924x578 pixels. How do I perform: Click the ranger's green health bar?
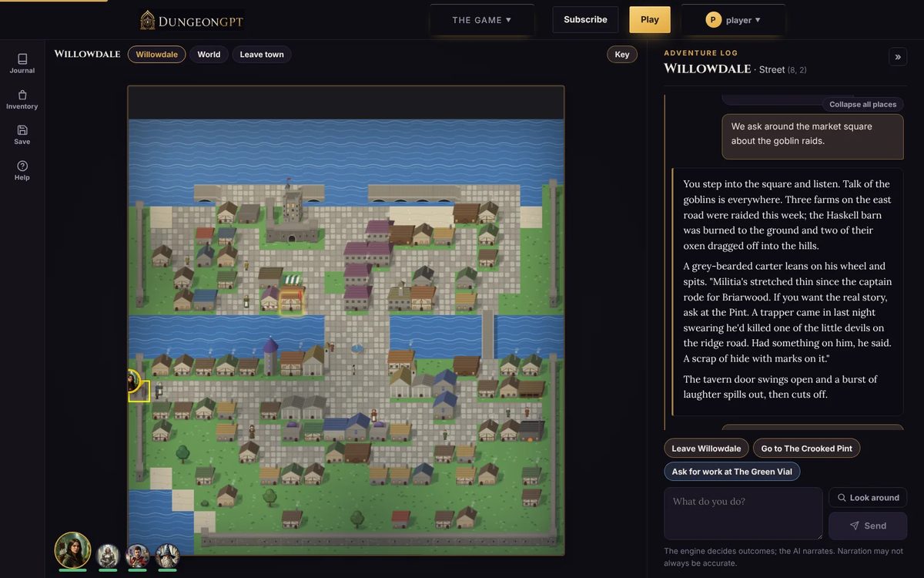click(72, 571)
